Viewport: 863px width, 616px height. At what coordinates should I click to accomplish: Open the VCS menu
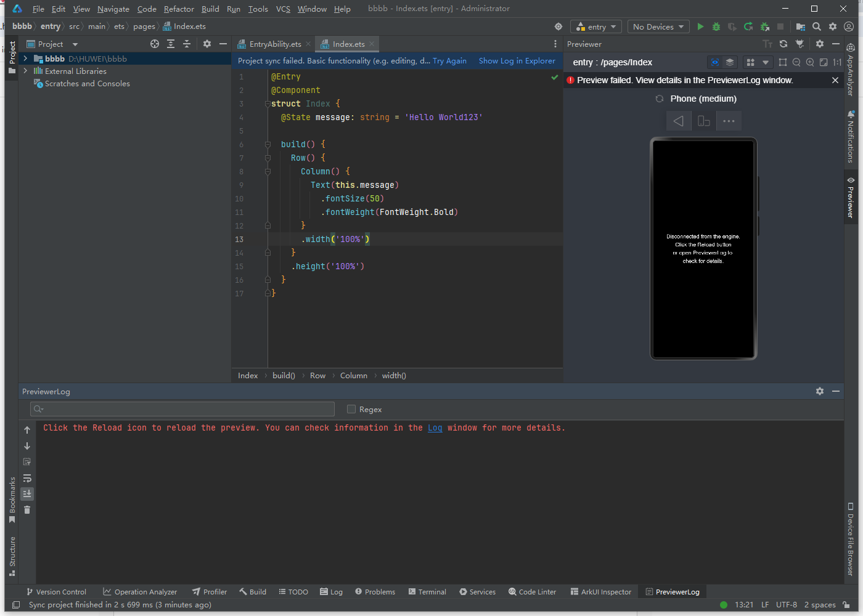pyautogui.click(x=283, y=9)
